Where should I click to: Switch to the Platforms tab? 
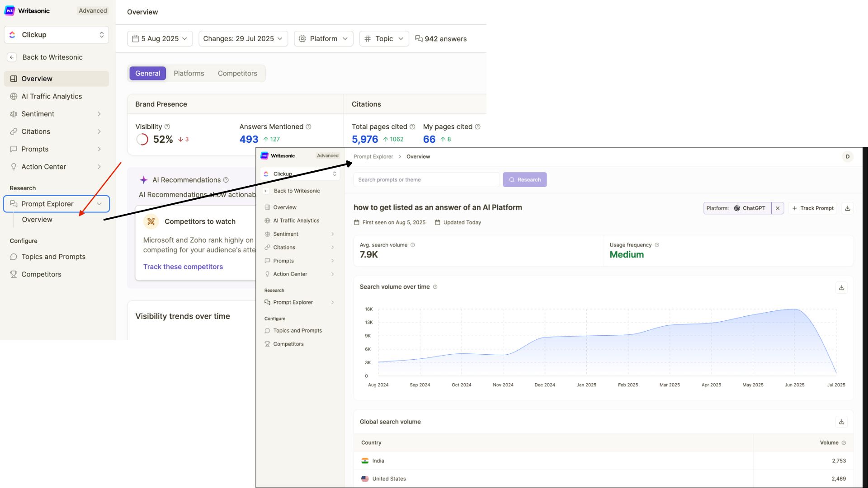tap(189, 73)
